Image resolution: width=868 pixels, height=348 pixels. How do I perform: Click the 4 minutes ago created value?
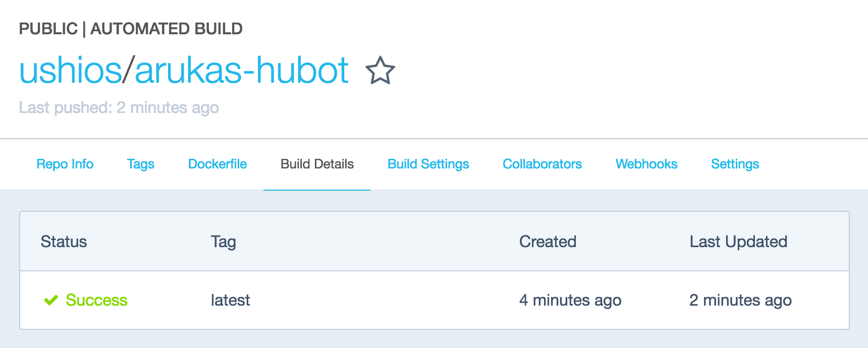coord(570,300)
